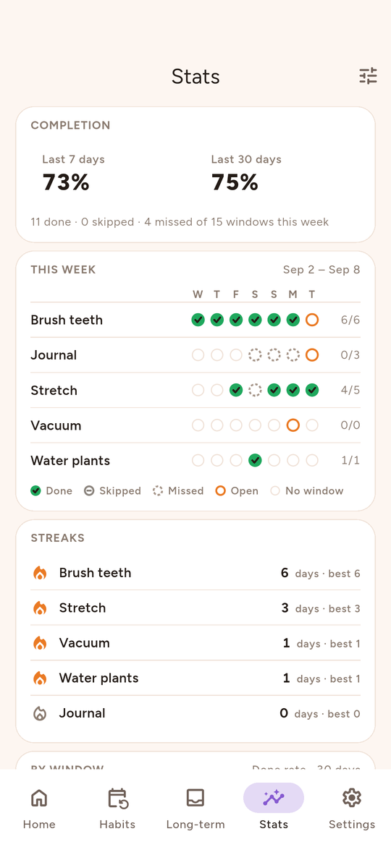
Task: Tap the Last 30 days 75% completion
Action: click(246, 174)
